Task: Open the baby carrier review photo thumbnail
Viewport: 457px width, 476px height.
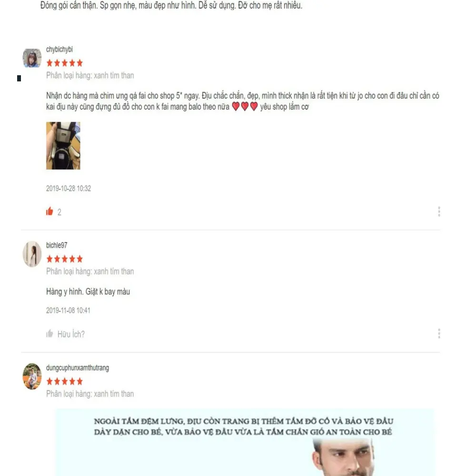Action: click(x=63, y=146)
